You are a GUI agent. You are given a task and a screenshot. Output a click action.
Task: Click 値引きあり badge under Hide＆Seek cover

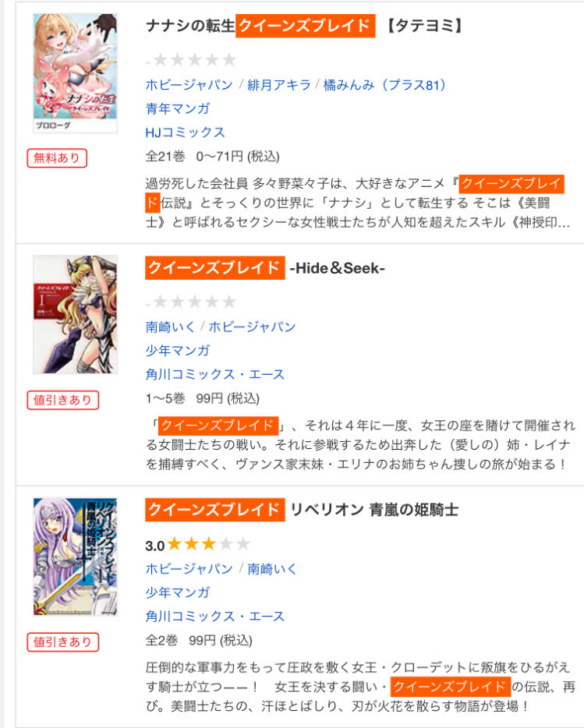tap(62, 400)
